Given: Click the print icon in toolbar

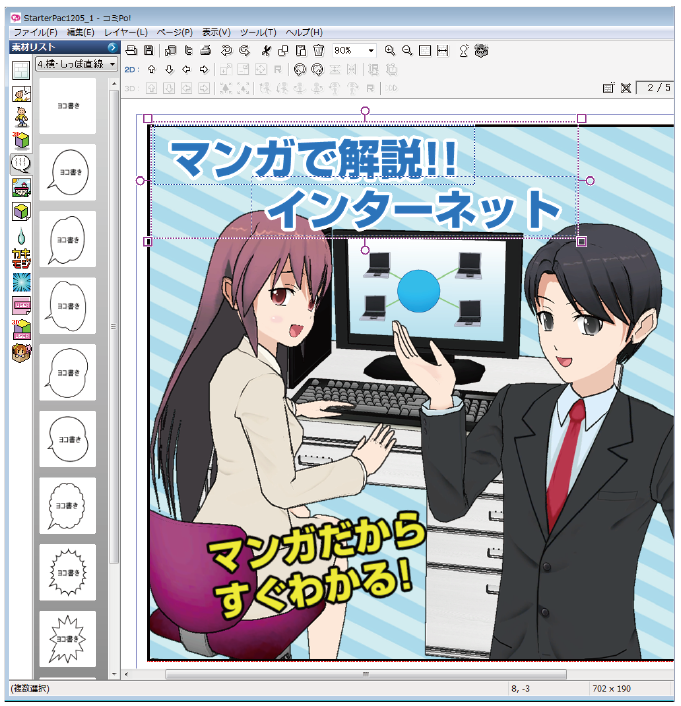Looking at the screenshot, I should (204, 50).
